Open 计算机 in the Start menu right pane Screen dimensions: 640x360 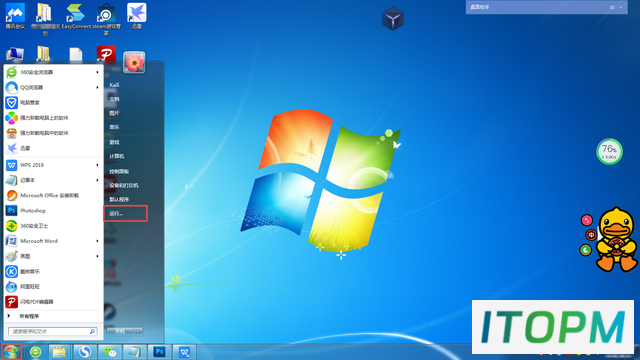click(x=117, y=156)
